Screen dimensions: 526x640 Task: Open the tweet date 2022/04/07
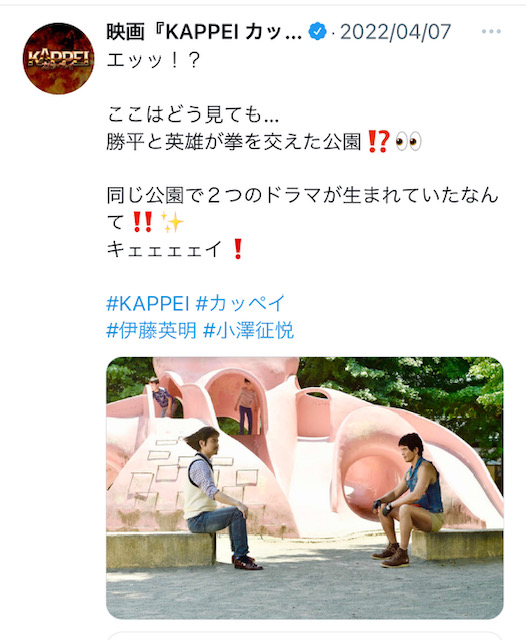pyautogui.click(x=395, y=32)
